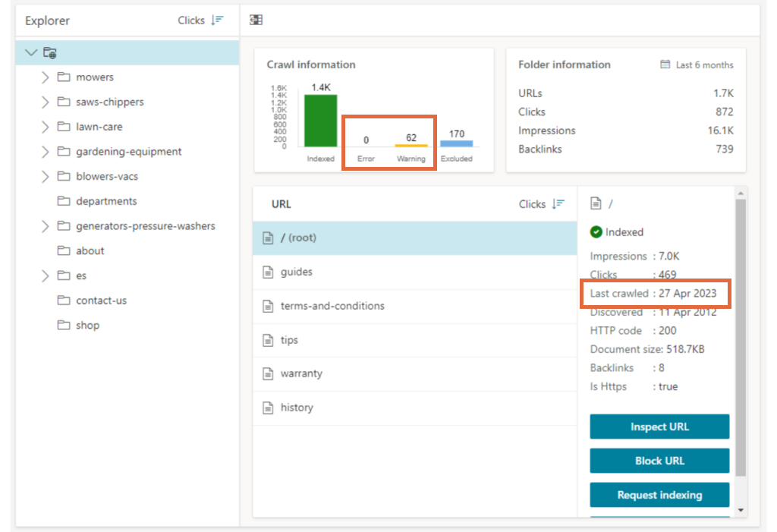Image resolution: width=777 pixels, height=532 pixels.
Task: Sort the URL list by Clicks label
Action: (x=532, y=204)
